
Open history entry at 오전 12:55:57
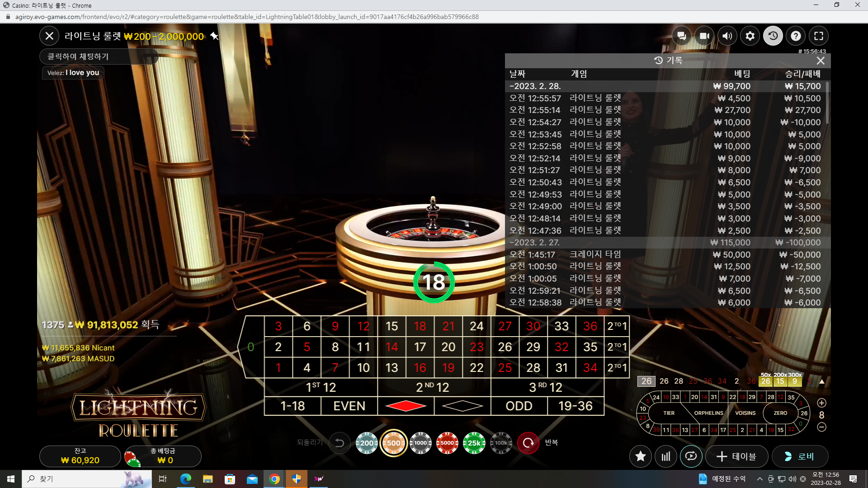point(665,98)
